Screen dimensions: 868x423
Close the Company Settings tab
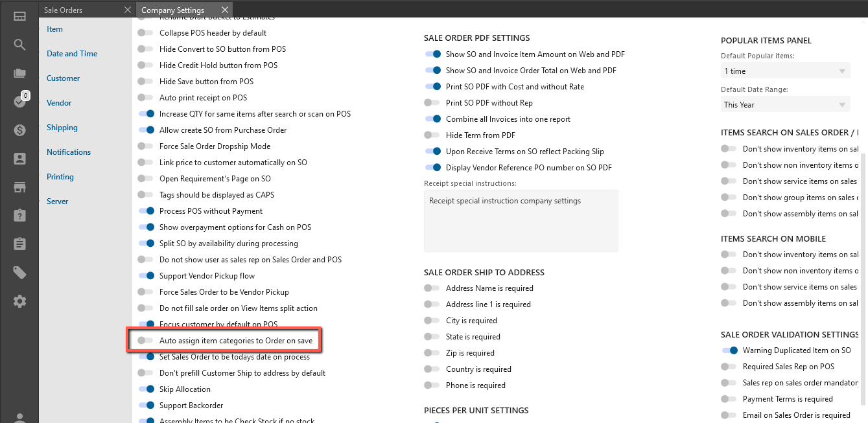225,10
